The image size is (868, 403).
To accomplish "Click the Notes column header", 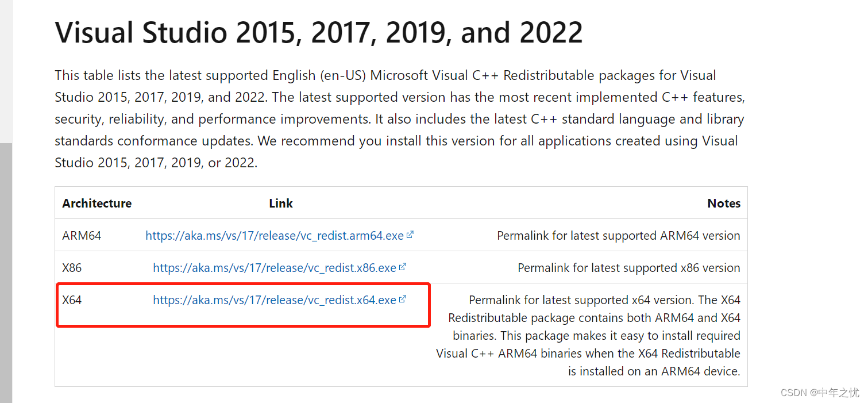I will [x=724, y=203].
